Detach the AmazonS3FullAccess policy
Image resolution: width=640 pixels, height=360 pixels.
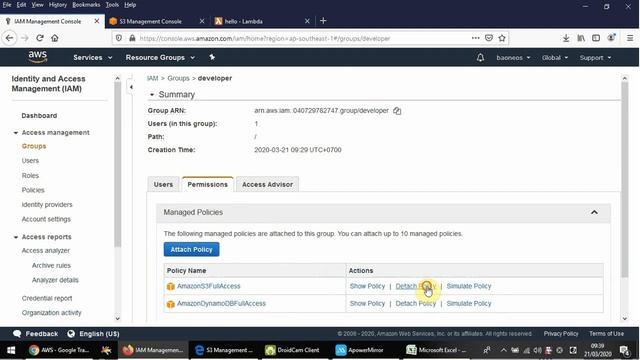416,286
